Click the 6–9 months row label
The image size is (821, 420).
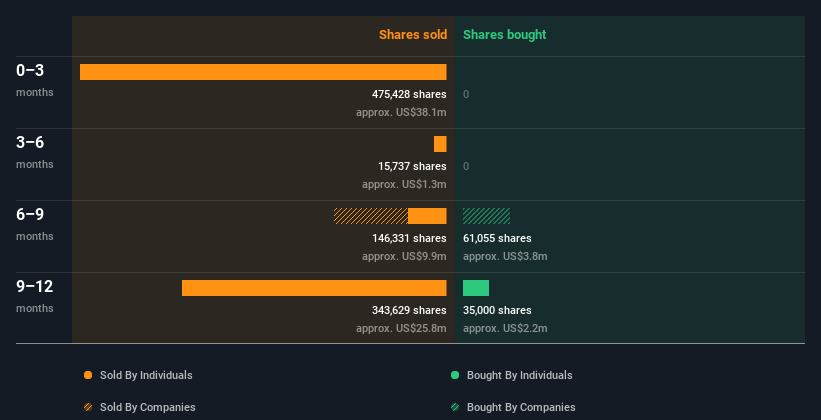[35, 224]
